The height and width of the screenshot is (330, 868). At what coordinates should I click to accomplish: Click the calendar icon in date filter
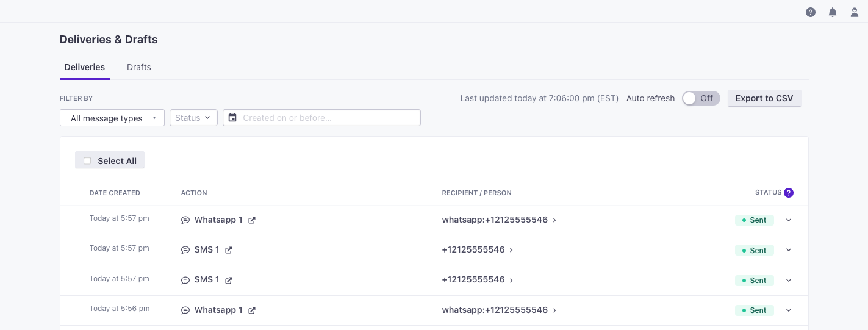232,118
